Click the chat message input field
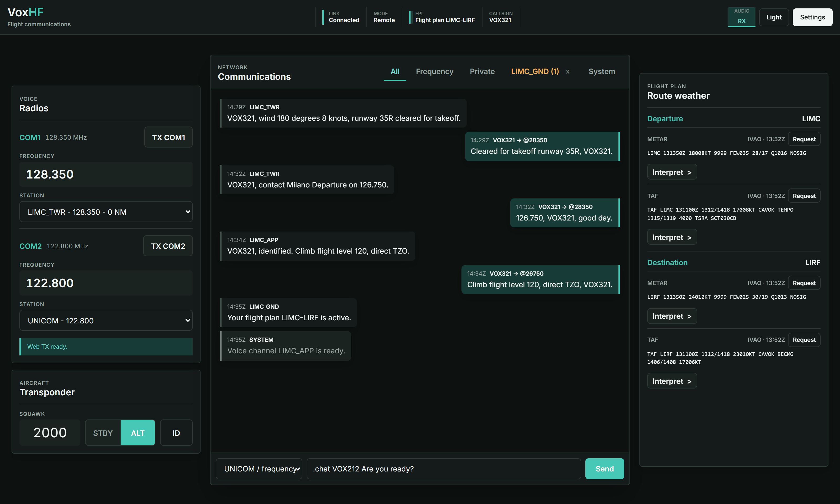The width and height of the screenshot is (840, 504). (x=444, y=469)
